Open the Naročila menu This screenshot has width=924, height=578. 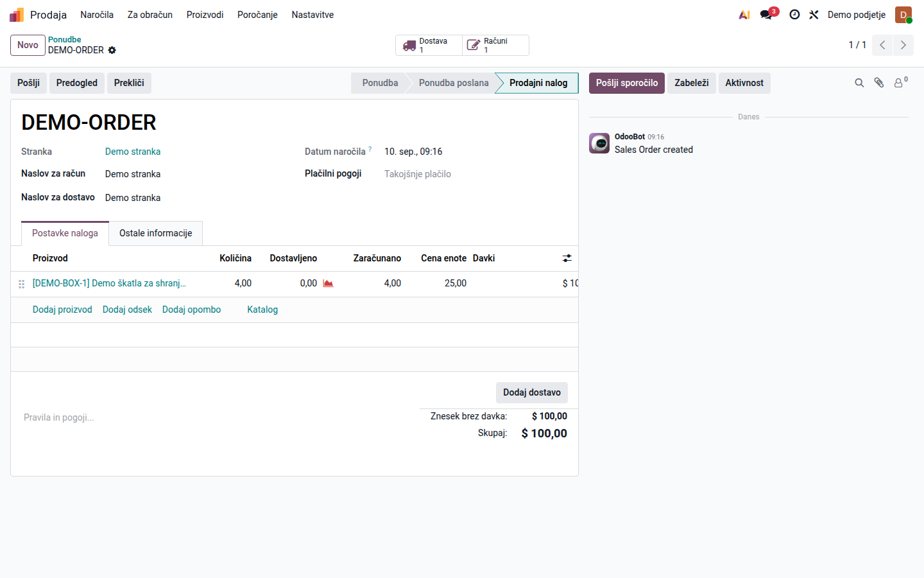97,15
